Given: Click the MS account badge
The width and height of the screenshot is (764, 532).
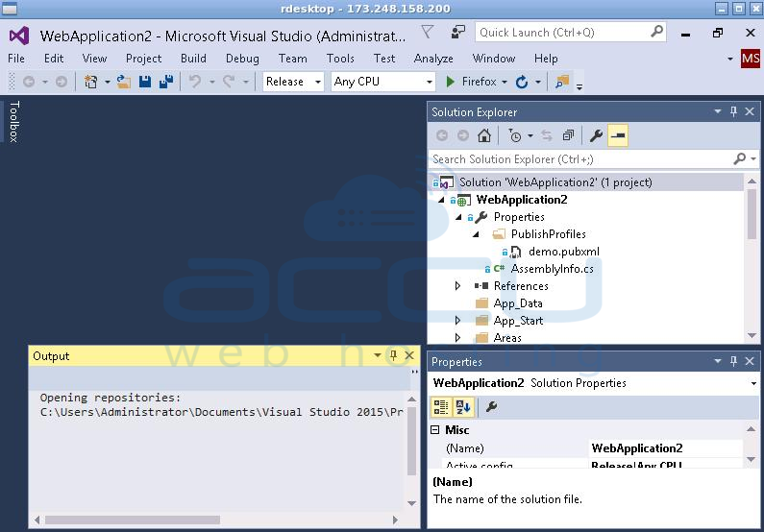Looking at the screenshot, I should pyautogui.click(x=751, y=59).
